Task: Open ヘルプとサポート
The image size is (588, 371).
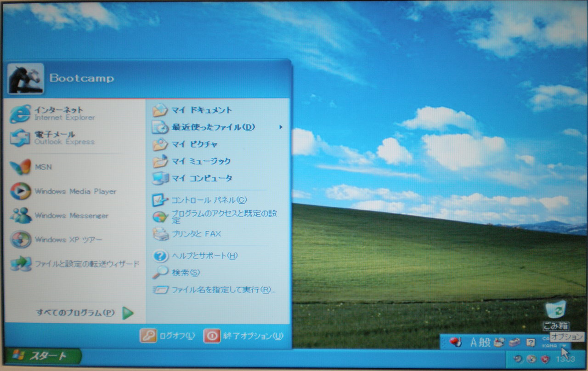Action: pos(218,256)
